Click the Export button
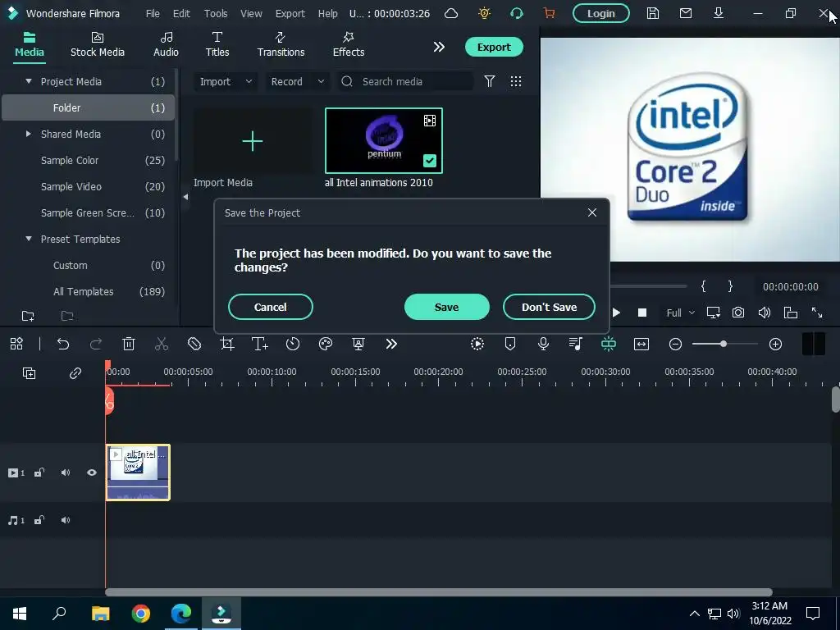Viewport: 840px width, 630px height. [x=494, y=47]
